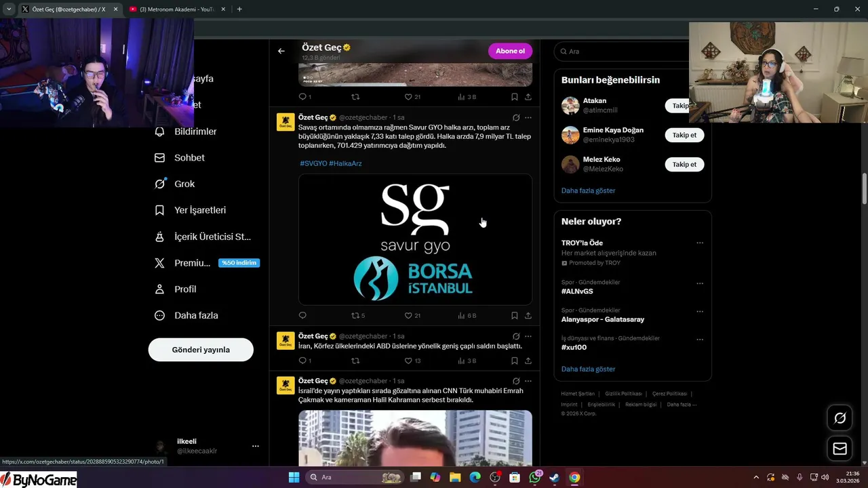This screenshot has height=488, width=868.
Task: Open File Explorer from the taskbar
Action: tap(455, 477)
